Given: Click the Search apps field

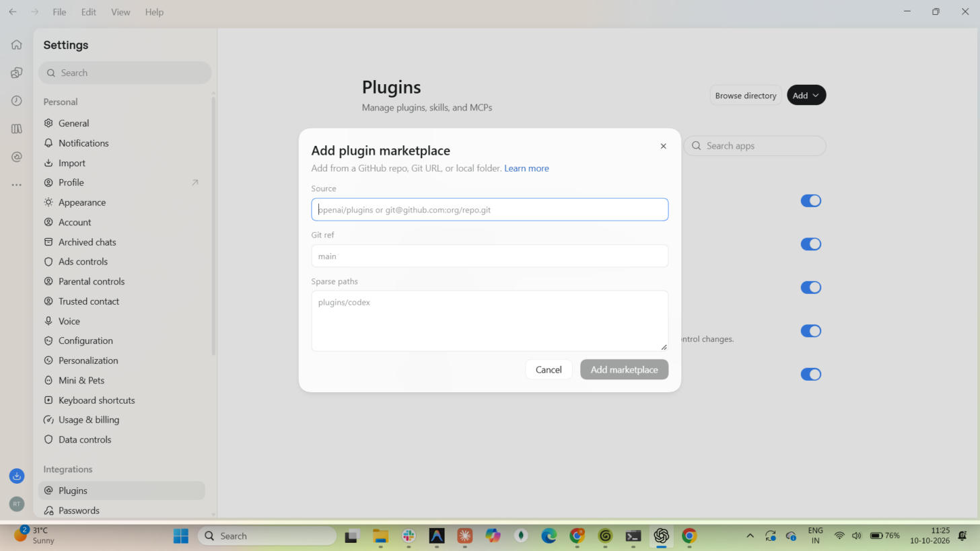Looking at the screenshot, I should [x=755, y=146].
